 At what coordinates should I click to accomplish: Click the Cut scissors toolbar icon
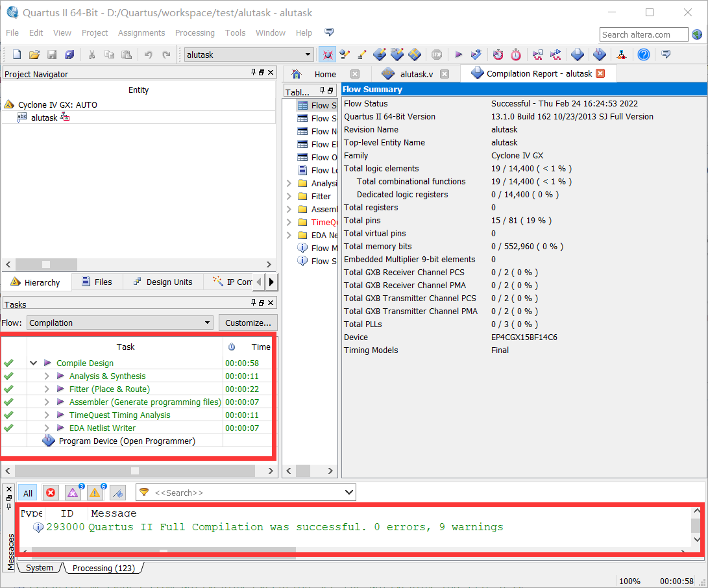tap(92, 55)
